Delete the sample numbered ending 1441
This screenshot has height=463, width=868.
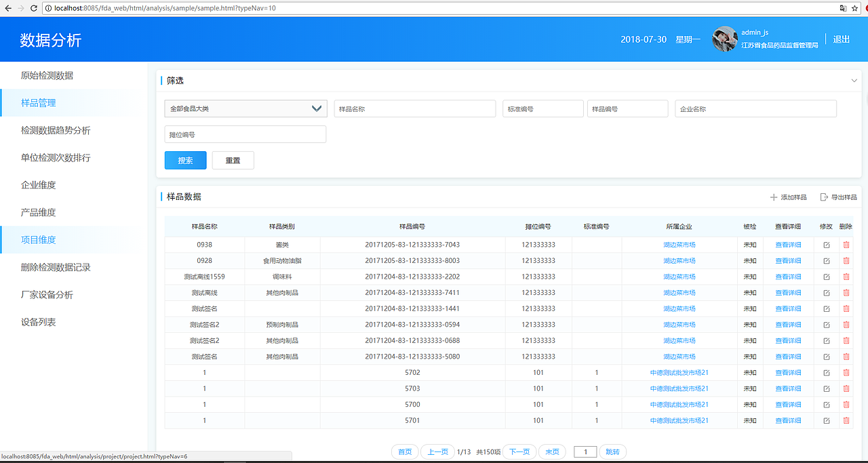pyautogui.click(x=846, y=308)
